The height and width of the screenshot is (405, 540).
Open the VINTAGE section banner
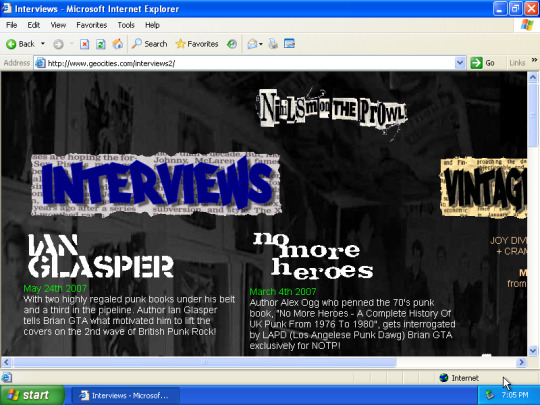click(483, 188)
